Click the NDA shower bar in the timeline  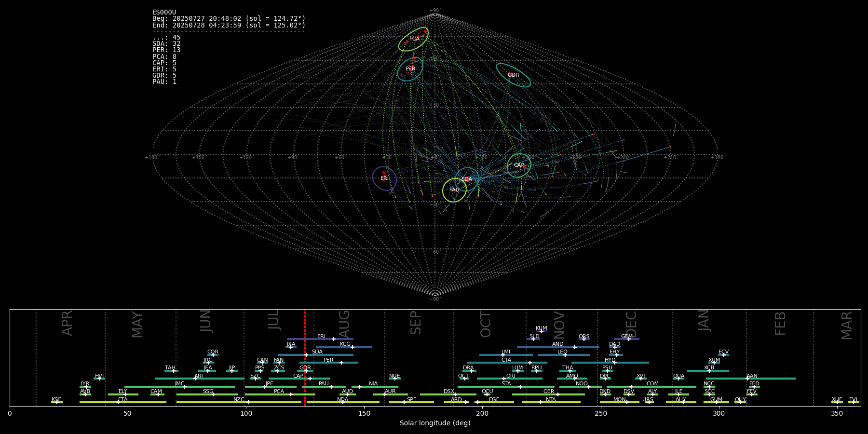pos(343,402)
